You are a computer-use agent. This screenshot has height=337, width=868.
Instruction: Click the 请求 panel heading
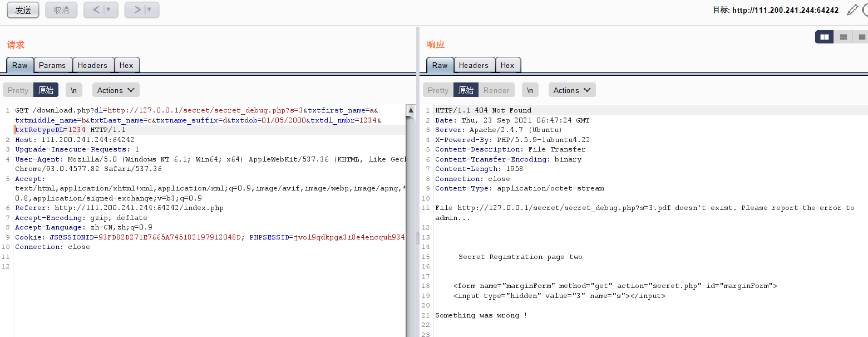[x=16, y=45]
